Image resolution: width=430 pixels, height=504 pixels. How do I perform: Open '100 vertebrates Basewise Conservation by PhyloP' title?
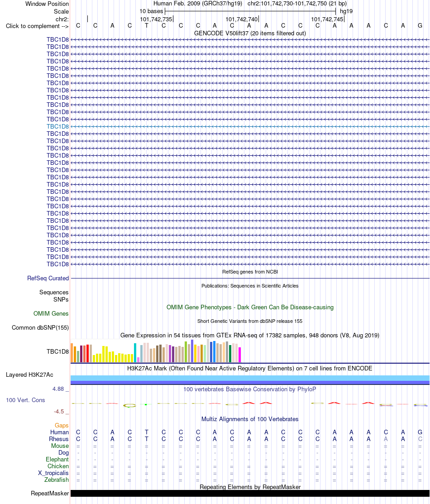coord(250,389)
